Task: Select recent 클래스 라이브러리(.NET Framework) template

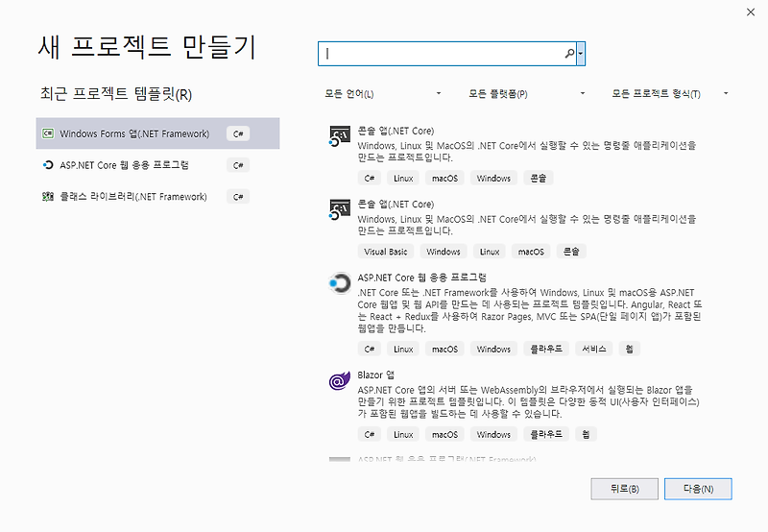Action: (157, 197)
